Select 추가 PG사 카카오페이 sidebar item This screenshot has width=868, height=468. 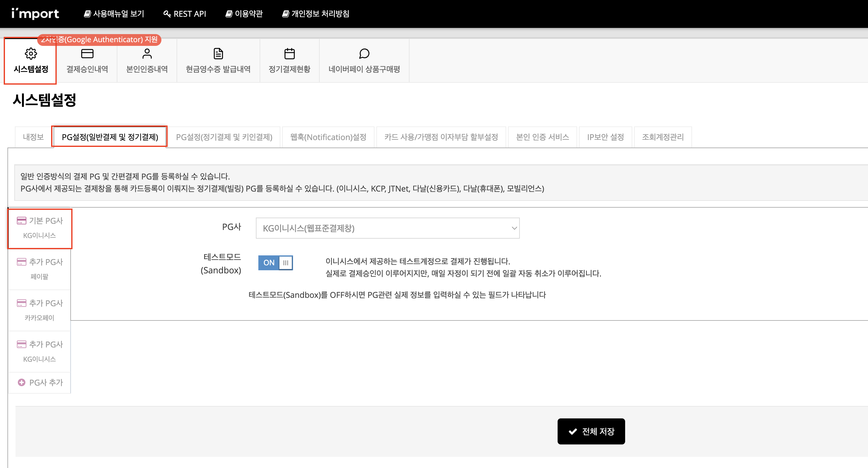coord(40,310)
